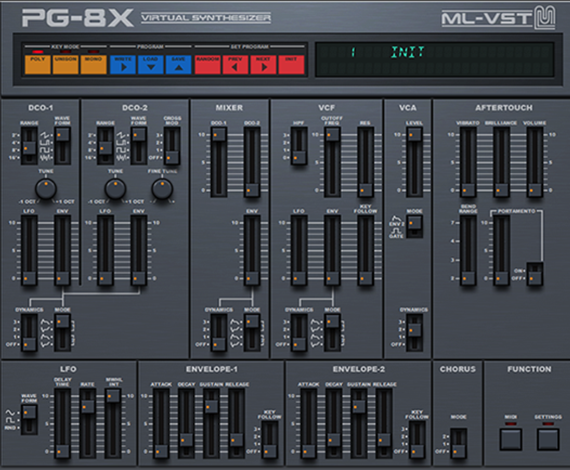Click the Envelope-2 Decay slider
570x470 pixels.
[333, 423]
